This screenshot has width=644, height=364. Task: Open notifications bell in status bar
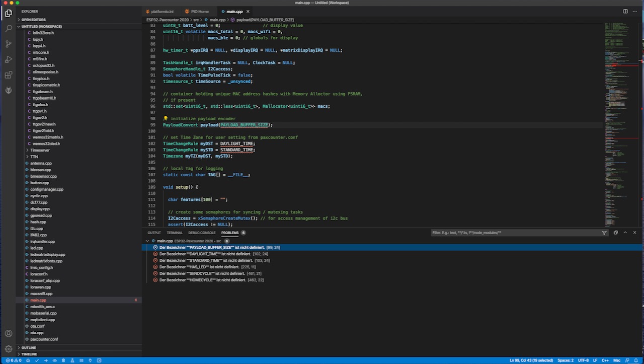[x=636, y=360]
